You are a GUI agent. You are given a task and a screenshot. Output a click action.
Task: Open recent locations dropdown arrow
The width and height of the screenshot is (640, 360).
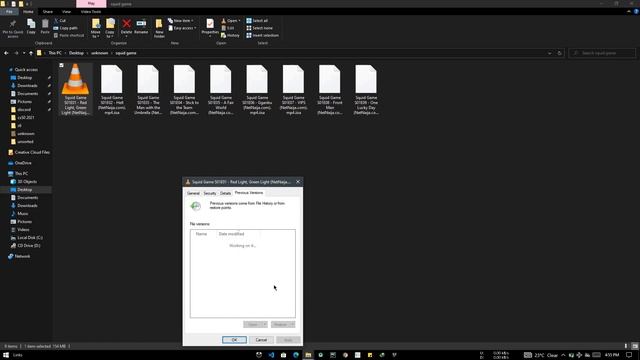24,53
